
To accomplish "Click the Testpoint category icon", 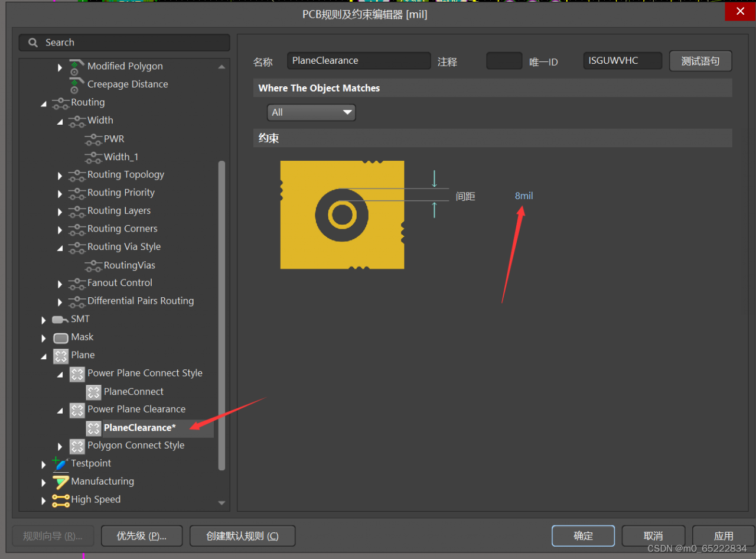I will [61, 464].
